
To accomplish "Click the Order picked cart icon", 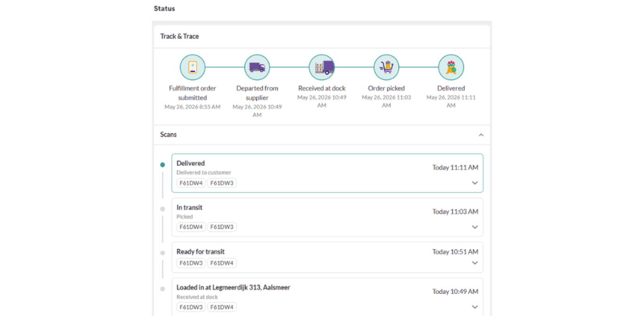I will pyautogui.click(x=386, y=67).
